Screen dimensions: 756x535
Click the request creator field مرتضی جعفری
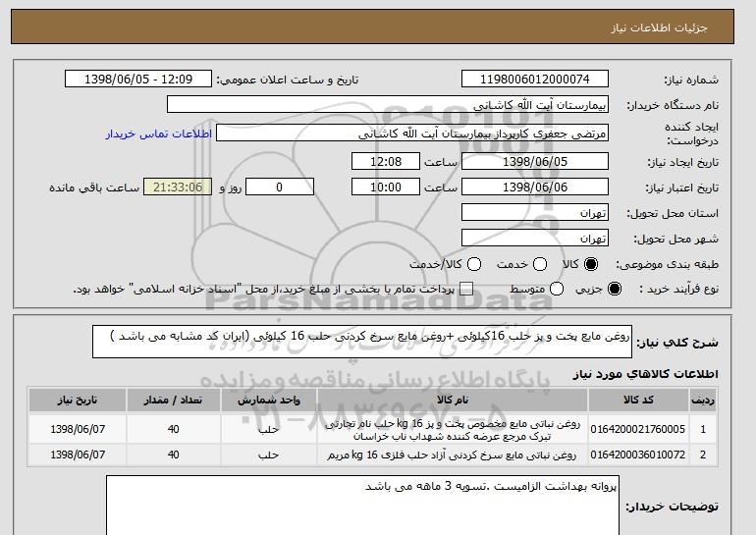pos(412,134)
